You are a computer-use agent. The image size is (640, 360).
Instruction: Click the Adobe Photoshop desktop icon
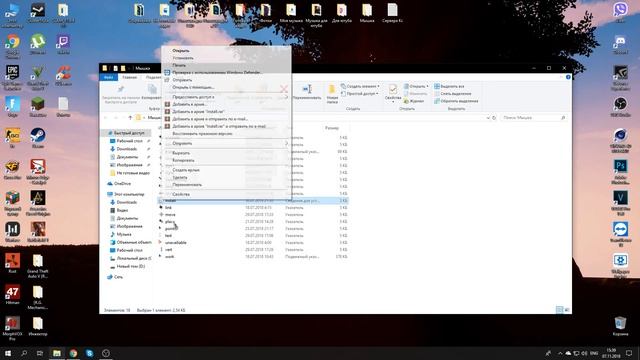click(x=620, y=171)
